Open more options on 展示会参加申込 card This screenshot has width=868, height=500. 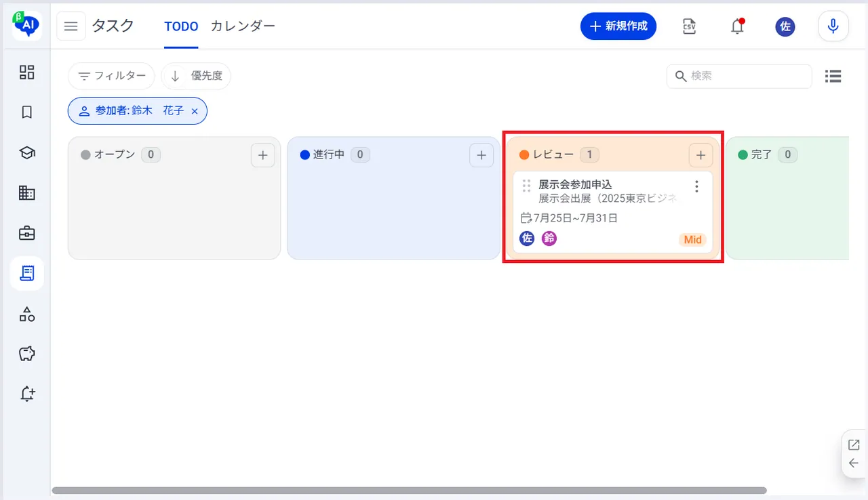[696, 186]
